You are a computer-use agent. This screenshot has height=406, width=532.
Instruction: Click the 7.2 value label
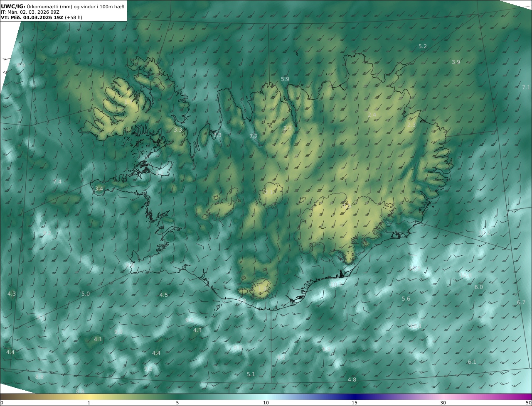pos(254,137)
